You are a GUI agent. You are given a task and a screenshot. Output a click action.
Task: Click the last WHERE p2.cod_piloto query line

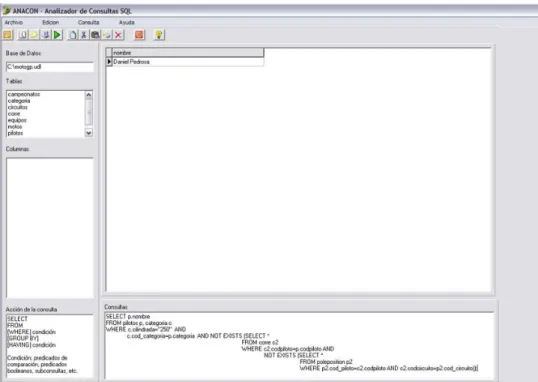[389, 368]
